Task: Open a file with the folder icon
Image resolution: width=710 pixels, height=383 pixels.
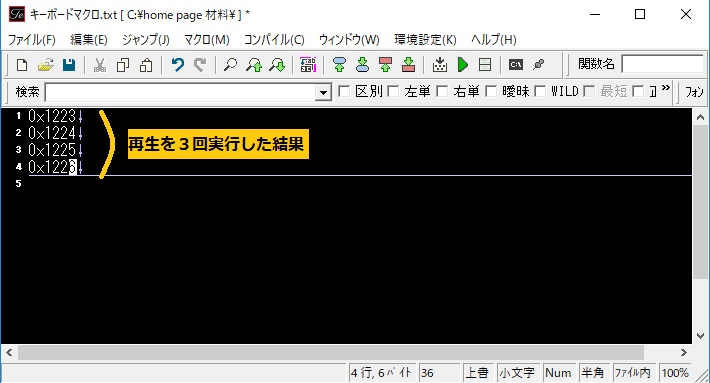Action: 45,65
